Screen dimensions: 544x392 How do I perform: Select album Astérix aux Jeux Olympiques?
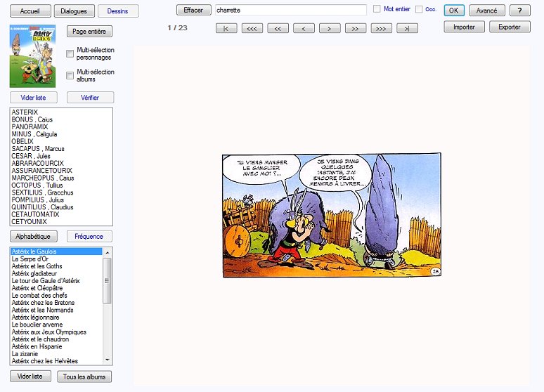[x=49, y=332]
